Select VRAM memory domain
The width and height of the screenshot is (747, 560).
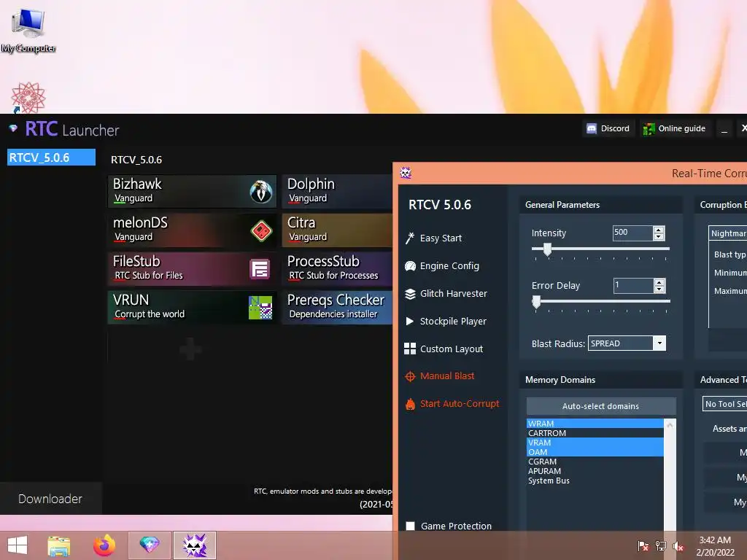[595, 443]
